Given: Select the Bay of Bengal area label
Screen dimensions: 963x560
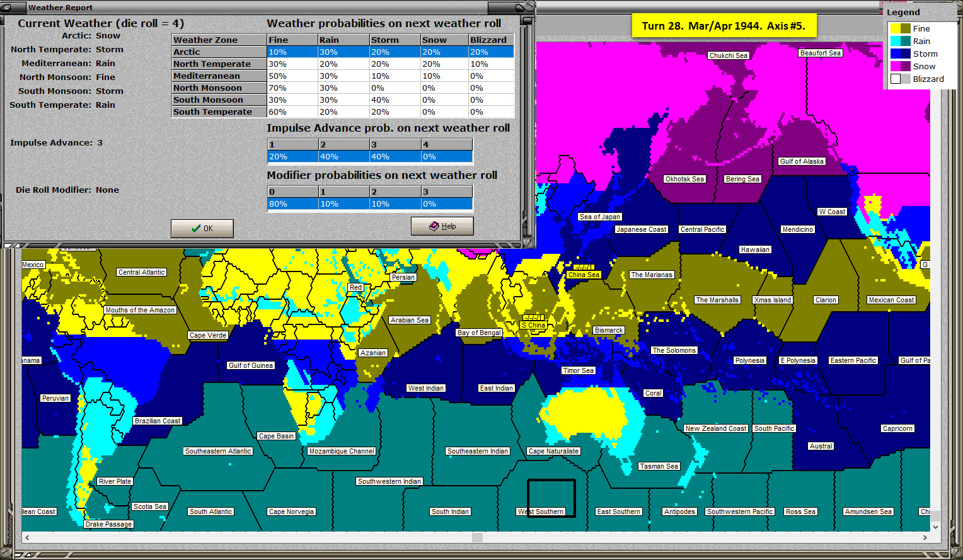Looking at the screenshot, I should click(479, 333).
